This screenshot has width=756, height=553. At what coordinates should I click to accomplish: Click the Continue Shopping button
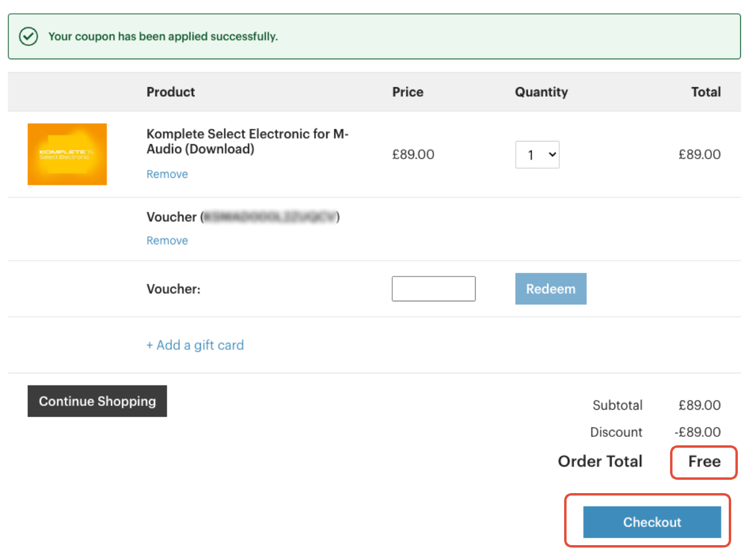pyautogui.click(x=97, y=401)
